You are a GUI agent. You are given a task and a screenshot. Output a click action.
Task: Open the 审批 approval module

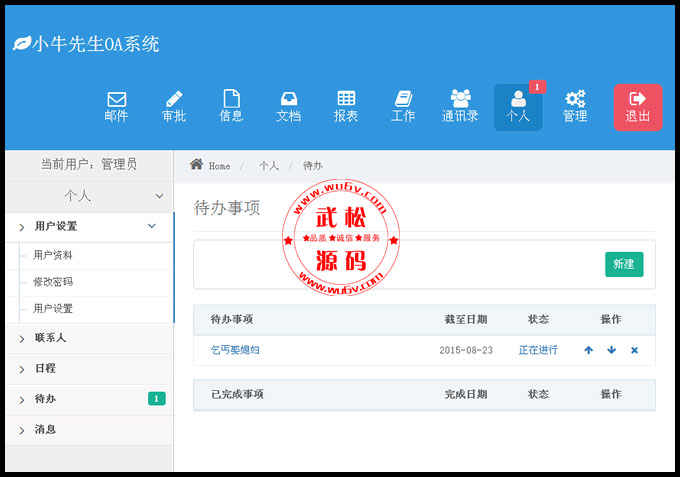click(x=173, y=107)
